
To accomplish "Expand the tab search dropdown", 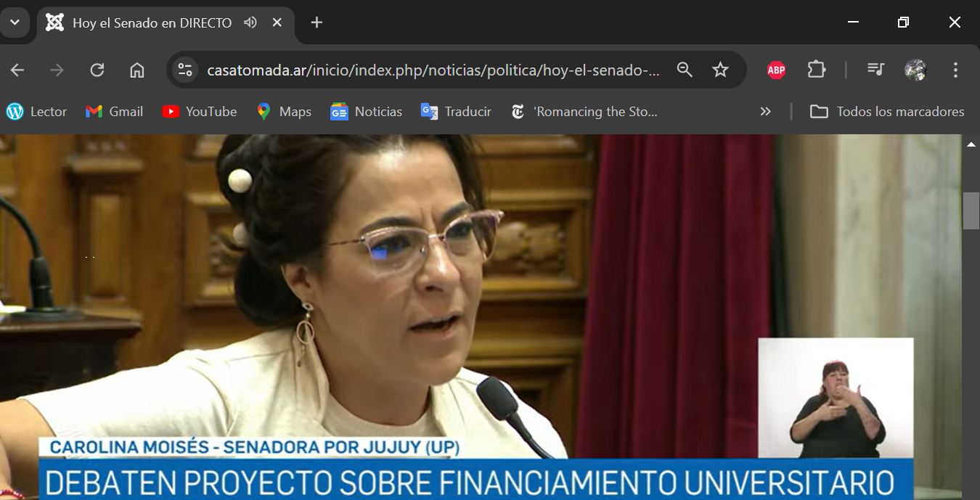I will click(x=15, y=22).
